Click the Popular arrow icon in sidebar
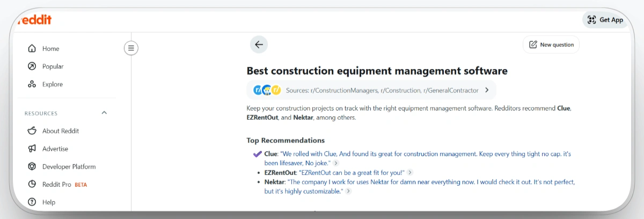The image size is (644, 219). pos(32,67)
